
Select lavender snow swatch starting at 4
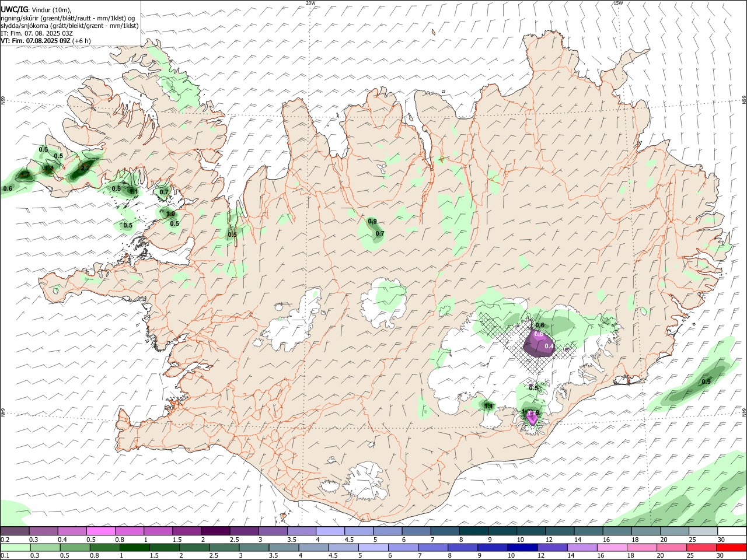pyautogui.click(x=330, y=531)
